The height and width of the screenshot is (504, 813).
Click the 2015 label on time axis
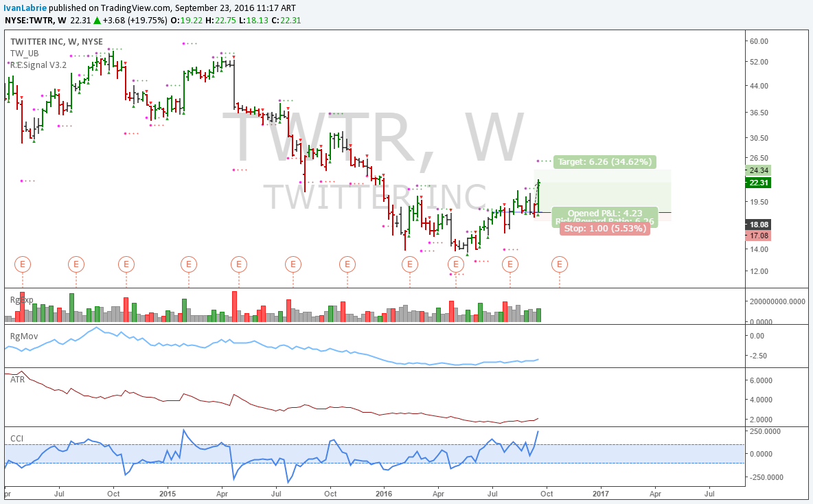point(168,494)
